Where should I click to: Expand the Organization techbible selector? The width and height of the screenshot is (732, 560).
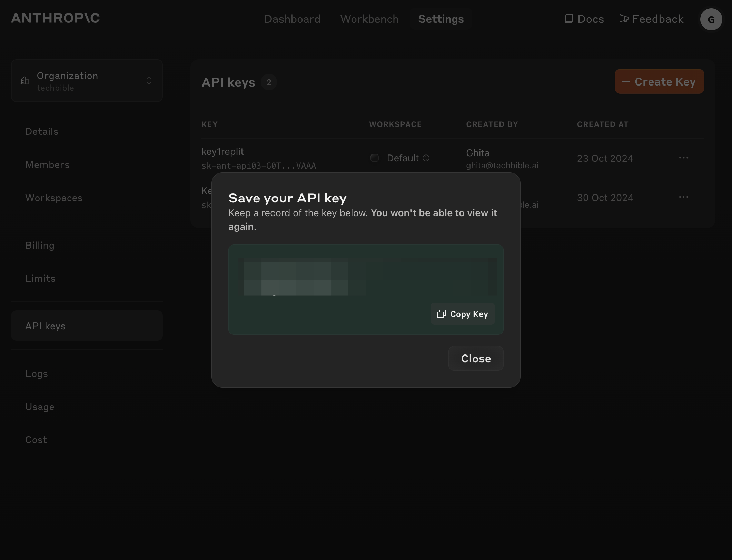point(87,81)
